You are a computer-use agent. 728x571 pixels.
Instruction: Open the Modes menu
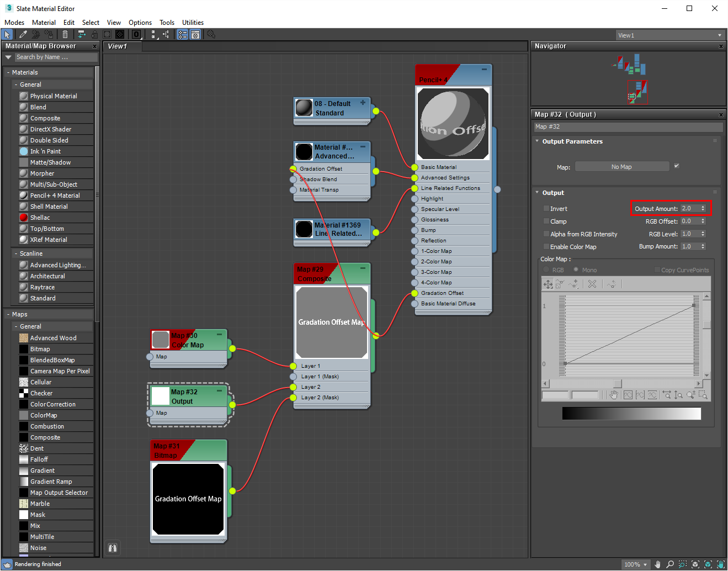[x=14, y=23]
